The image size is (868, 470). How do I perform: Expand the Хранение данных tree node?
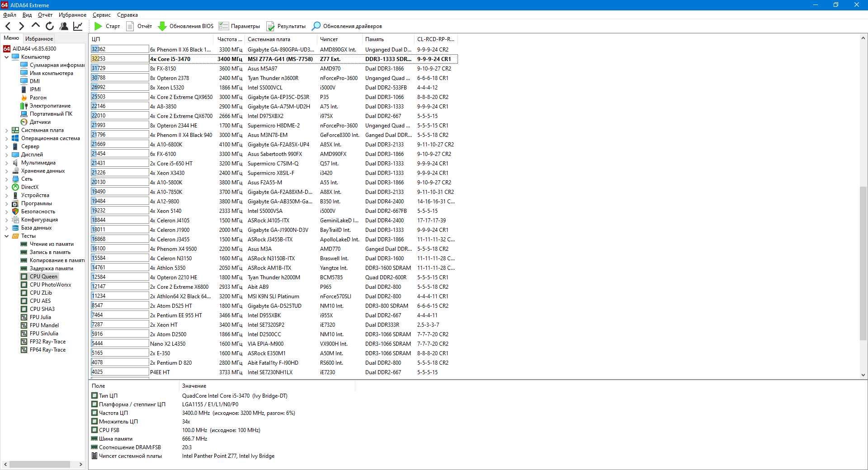click(x=6, y=171)
